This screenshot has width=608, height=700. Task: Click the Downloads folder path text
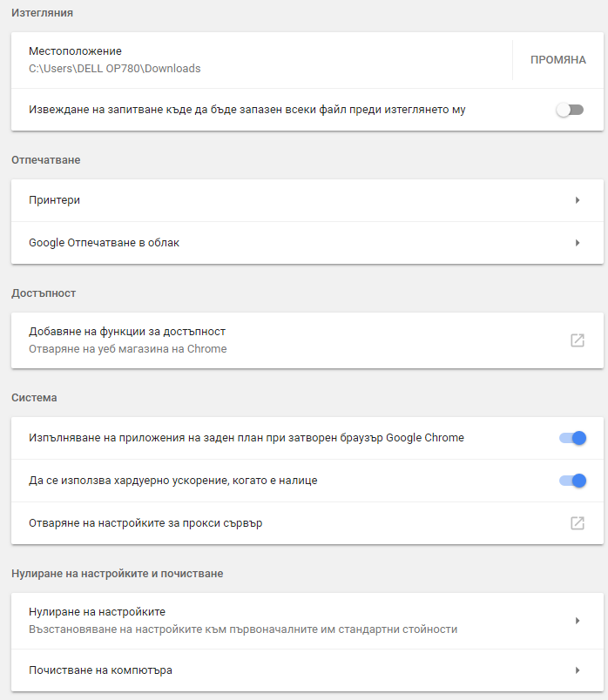pyautogui.click(x=114, y=68)
